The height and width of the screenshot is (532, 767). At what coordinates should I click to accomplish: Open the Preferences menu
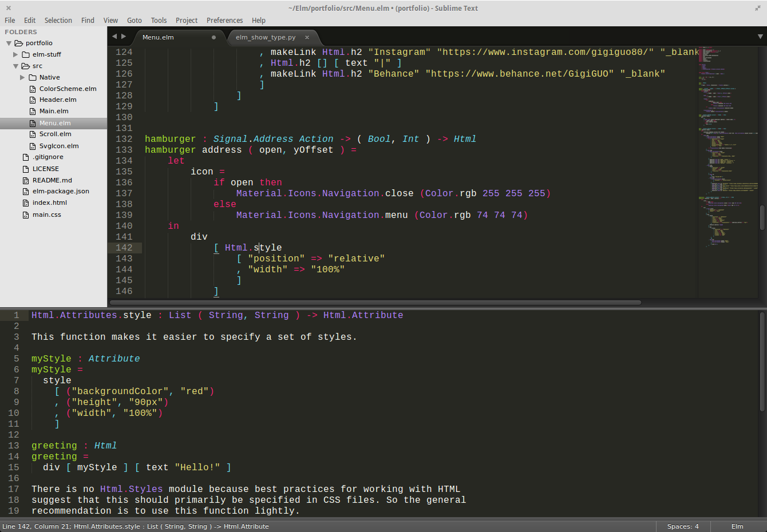(x=224, y=20)
